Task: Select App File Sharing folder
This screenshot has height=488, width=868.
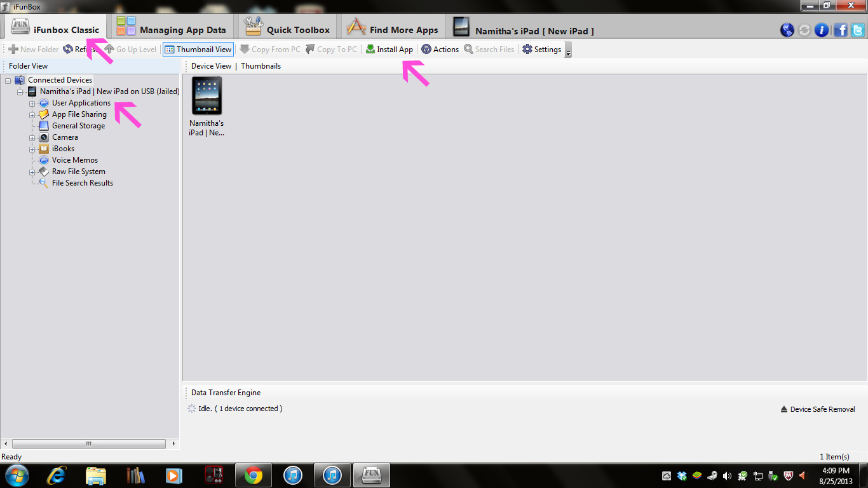Action: tap(79, 114)
